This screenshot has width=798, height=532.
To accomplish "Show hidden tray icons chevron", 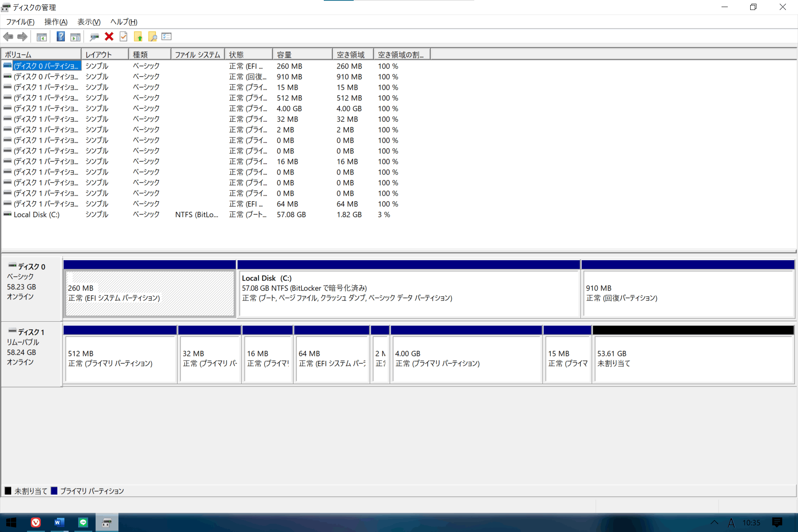I will pyautogui.click(x=714, y=522).
